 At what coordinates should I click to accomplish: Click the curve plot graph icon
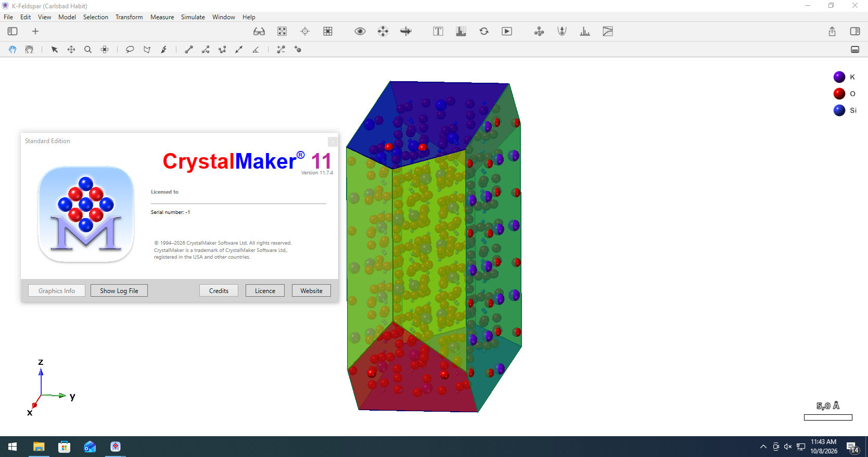(608, 31)
